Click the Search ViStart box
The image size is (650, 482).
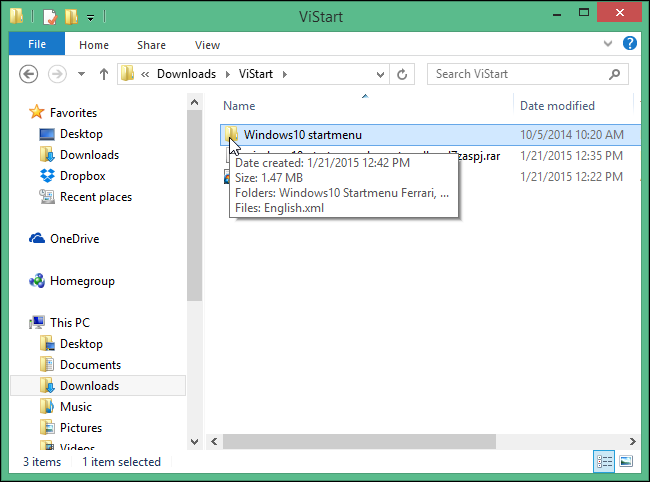[x=527, y=74]
